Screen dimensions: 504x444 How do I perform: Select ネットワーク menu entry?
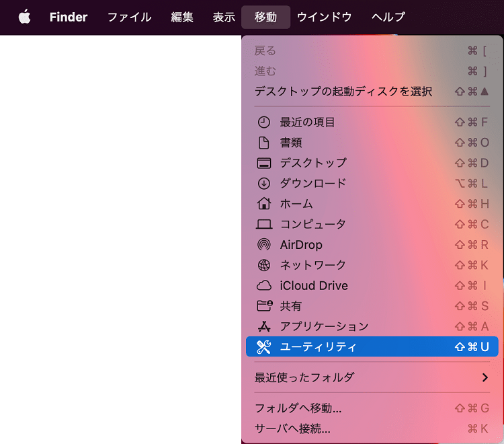[x=372, y=265]
